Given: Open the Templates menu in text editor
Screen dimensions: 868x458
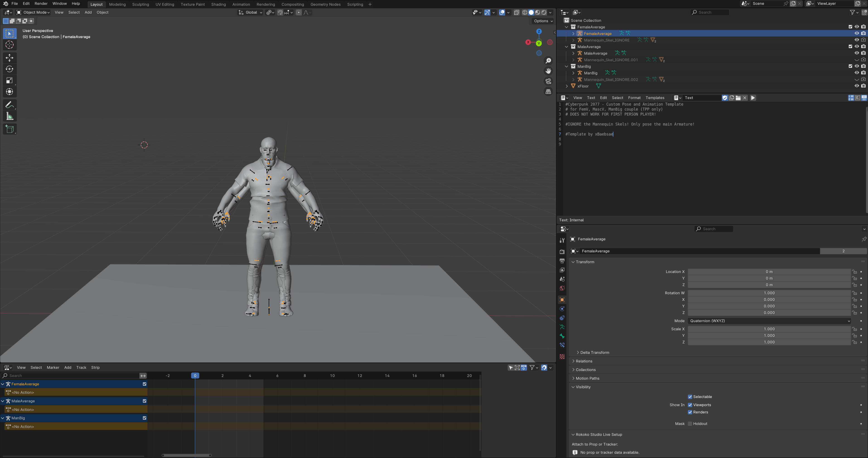Looking at the screenshot, I should point(654,98).
